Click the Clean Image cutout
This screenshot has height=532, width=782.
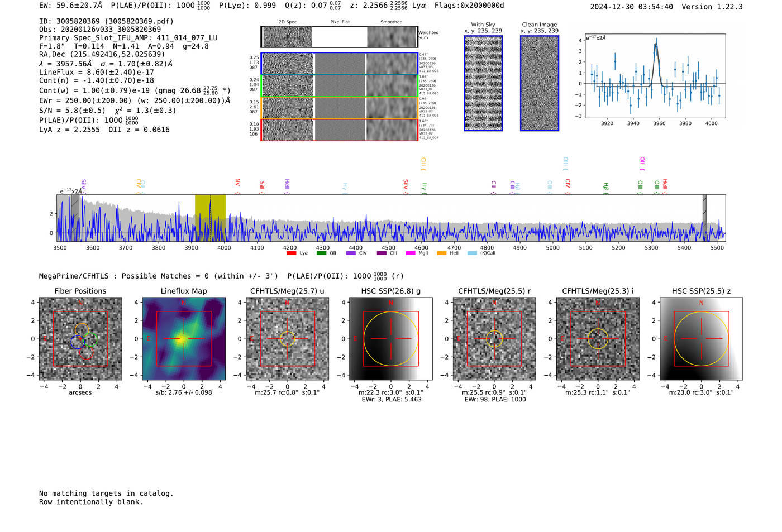(x=540, y=83)
